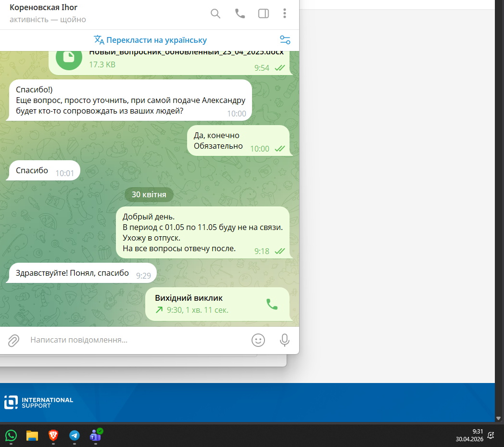504x447 pixels.
Task: Click the contact name 'Кореновская Ihor'
Action: (x=43, y=7)
